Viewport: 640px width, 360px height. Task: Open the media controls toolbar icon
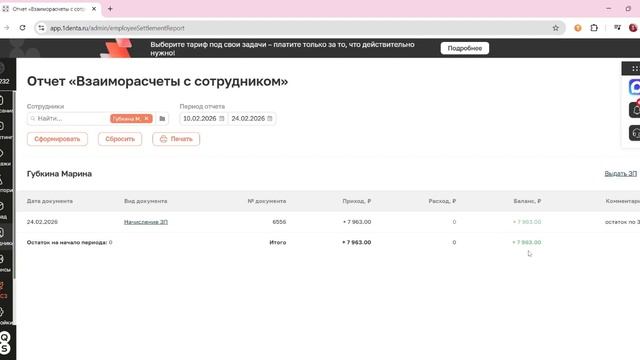point(618,28)
